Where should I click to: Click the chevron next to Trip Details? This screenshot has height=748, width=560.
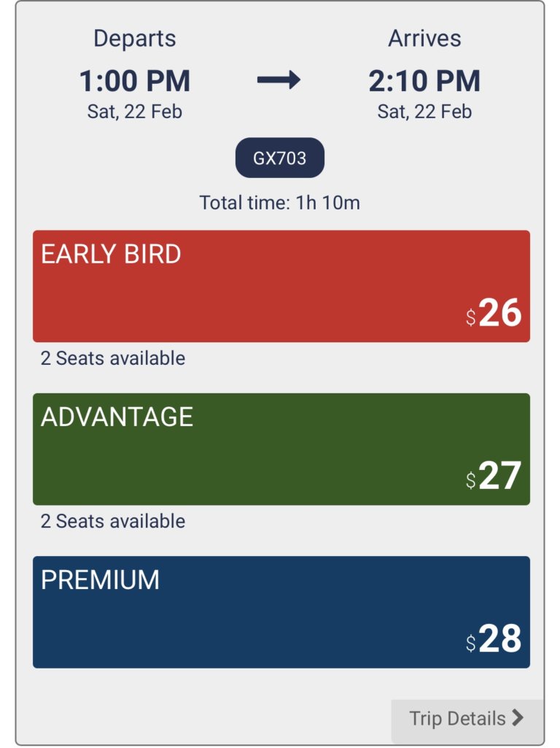coord(518,718)
